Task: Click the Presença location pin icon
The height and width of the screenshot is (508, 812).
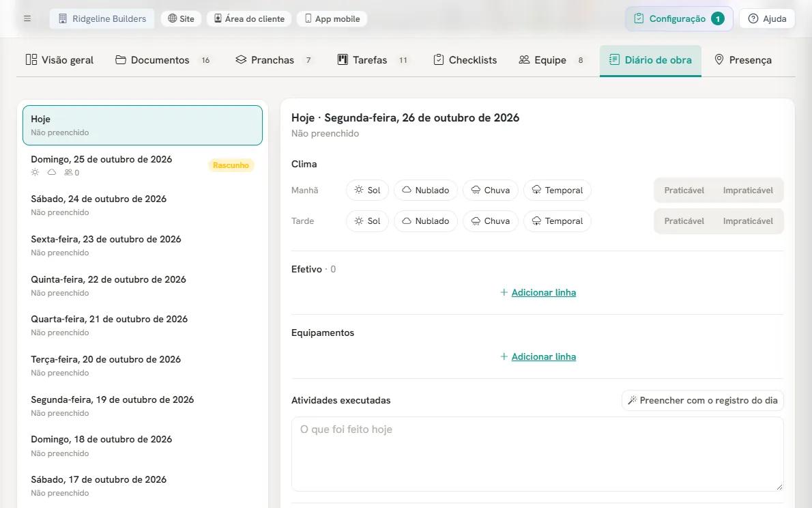Action: click(x=719, y=59)
